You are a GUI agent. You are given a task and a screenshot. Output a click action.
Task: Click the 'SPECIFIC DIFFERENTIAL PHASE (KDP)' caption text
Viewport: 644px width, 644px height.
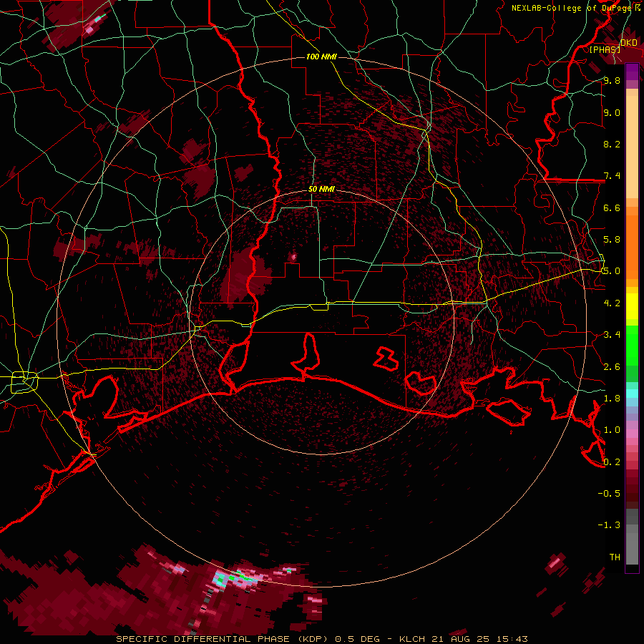pyautogui.click(x=222, y=639)
